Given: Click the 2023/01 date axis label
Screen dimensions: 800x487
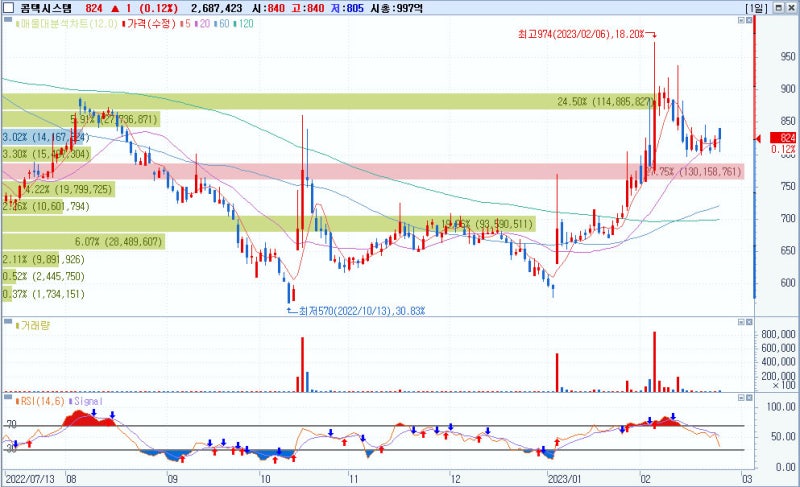Looking at the screenshot, I should 564,479.
